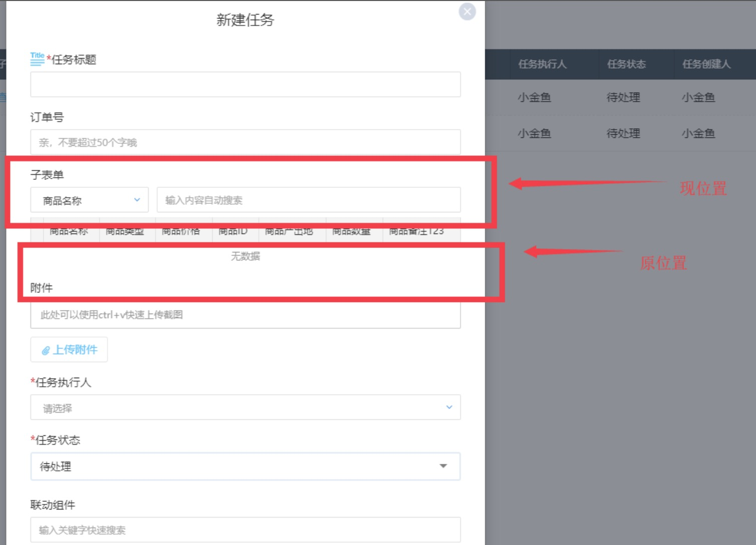Click the 联动组件 keyword search field
Screen dimensions: 756x545
pos(245,529)
